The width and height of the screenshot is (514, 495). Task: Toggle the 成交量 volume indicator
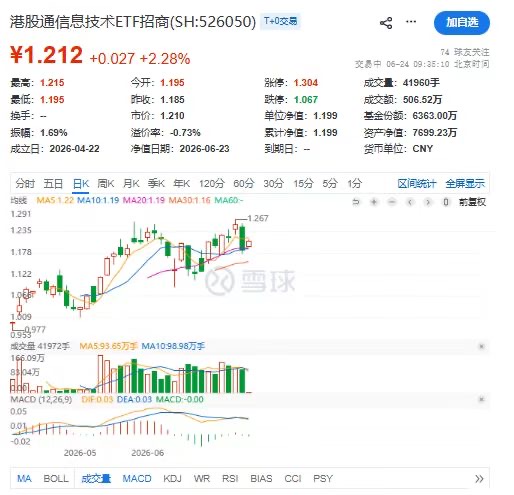(96, 479)
